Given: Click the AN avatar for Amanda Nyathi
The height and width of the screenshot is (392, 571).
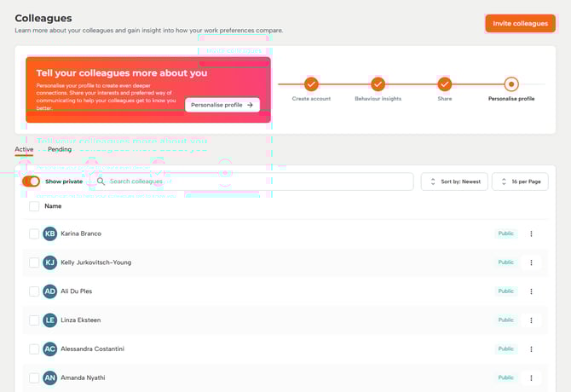Looking at the screenshot, I should tap(50, 378).
